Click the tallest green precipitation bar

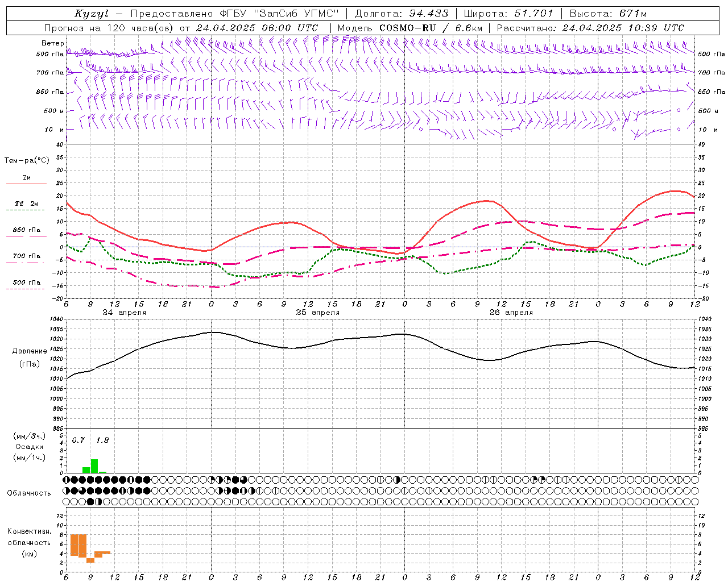(94, 466)
